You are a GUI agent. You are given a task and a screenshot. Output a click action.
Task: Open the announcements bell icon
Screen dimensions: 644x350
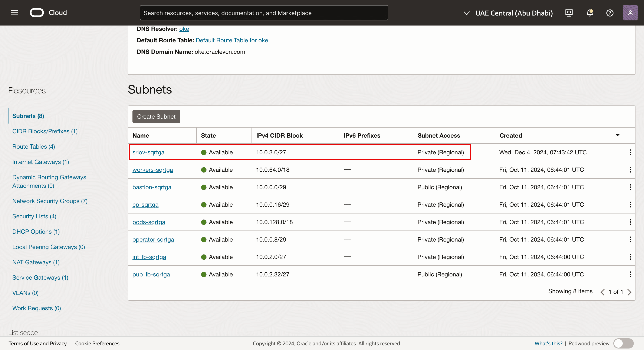[589, 13]
